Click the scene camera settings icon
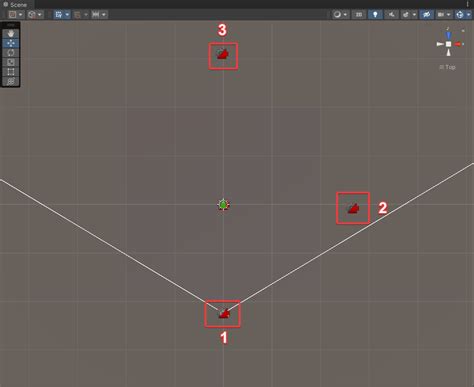 (x=441, y=14)
